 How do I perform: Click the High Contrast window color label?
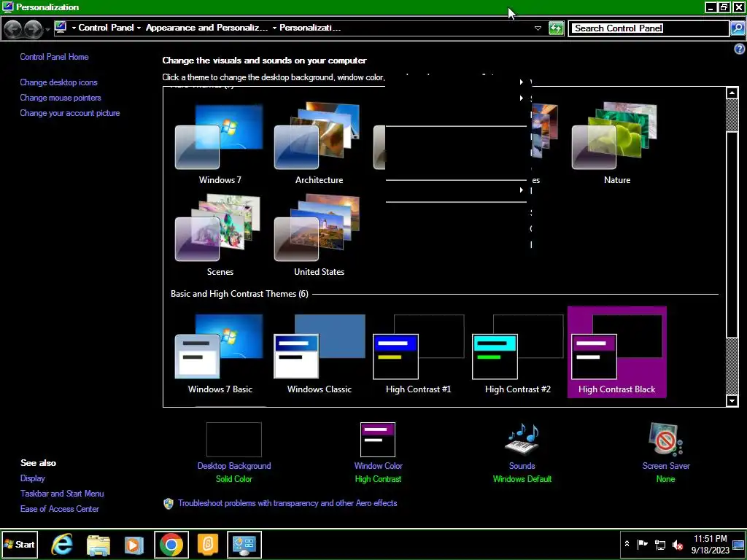(x=378, y=479)
